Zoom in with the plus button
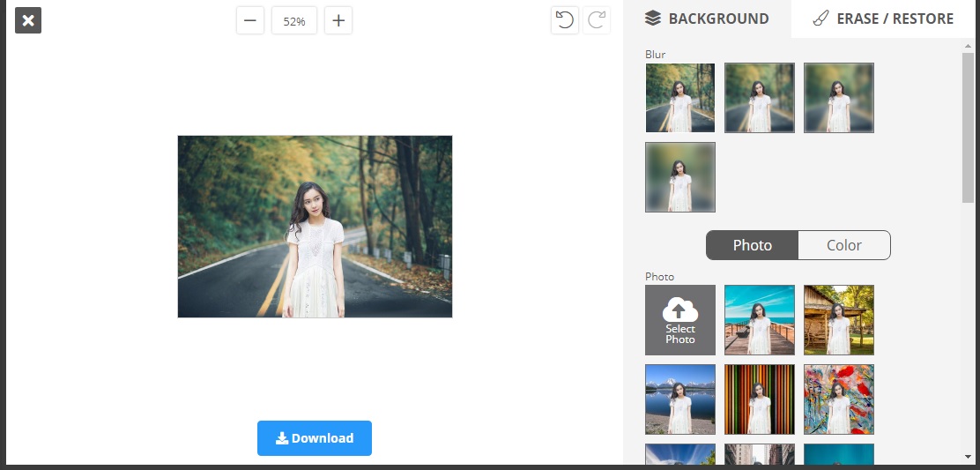 (338, 20)
